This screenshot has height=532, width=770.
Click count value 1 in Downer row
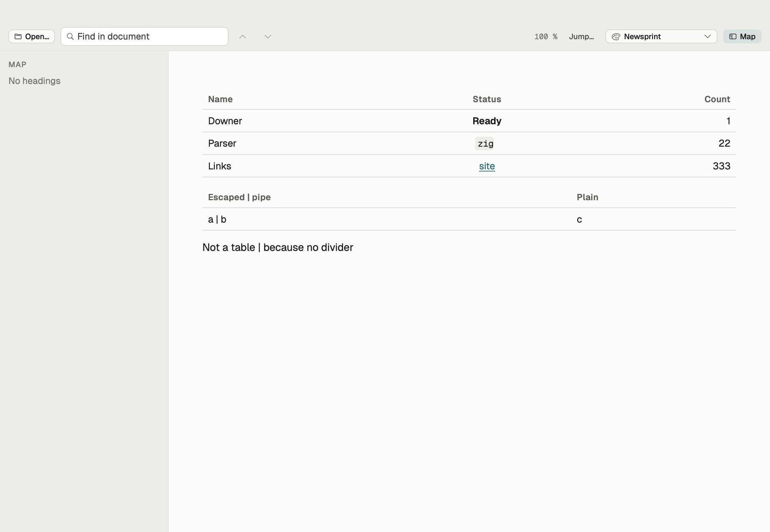tap(728, 121)
